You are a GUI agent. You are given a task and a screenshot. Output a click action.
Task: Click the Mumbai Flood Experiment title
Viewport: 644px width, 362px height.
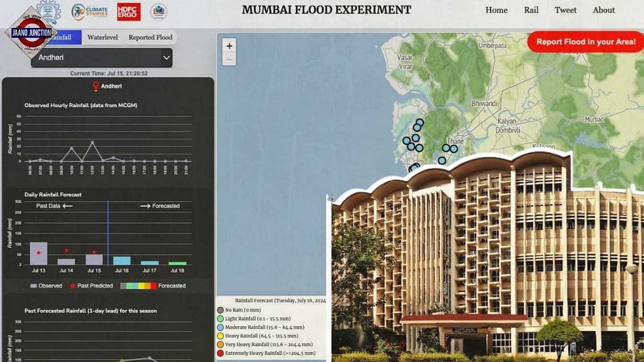326,10
